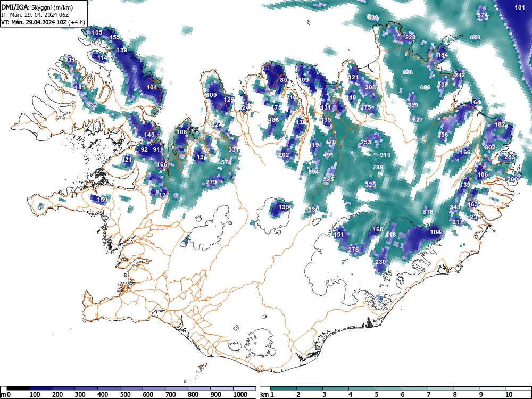Click the '500' label on the meter scale
Image resolution: width=532 pixels, height=399 pixels.
click(x=125, y=395)
